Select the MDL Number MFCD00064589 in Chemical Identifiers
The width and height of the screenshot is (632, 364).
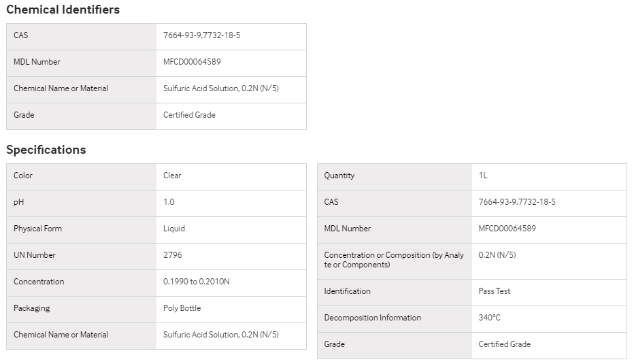tap(192, 62)
